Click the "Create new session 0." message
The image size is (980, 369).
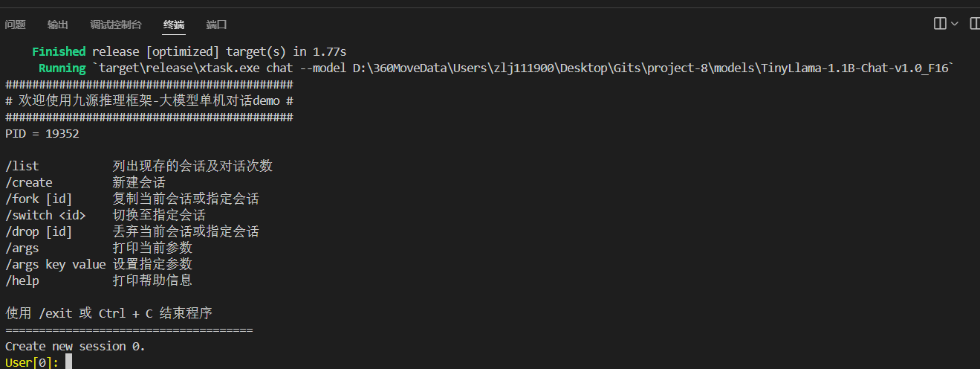pos(75,346)
